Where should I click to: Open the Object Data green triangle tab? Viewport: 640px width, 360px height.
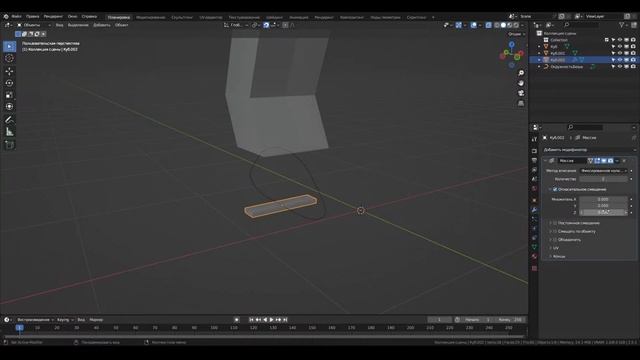(x=534, y=247)
